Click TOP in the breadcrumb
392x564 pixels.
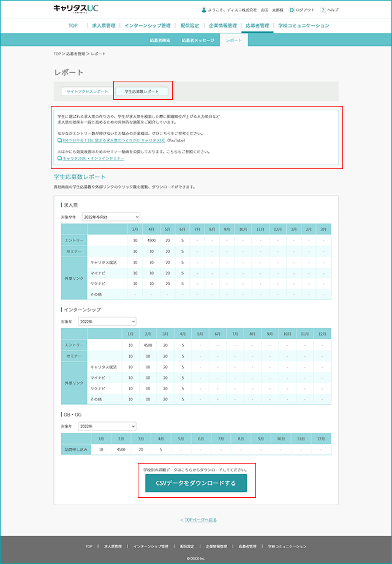point(57,54)
